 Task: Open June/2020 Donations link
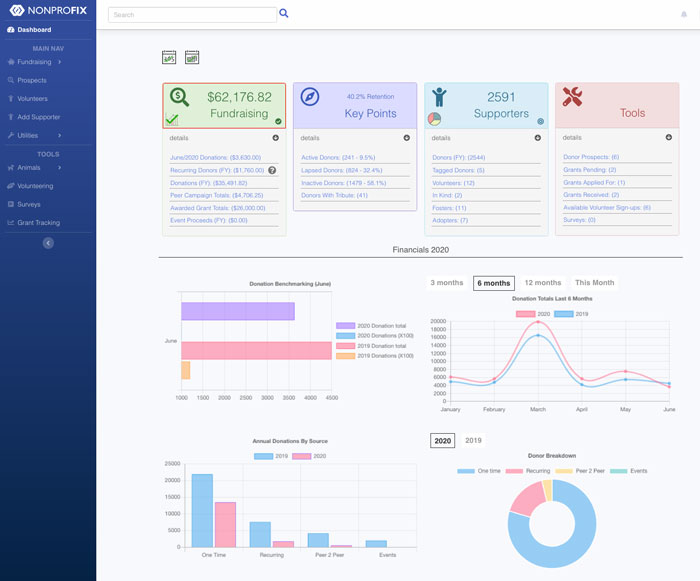[x=215, y=157]
